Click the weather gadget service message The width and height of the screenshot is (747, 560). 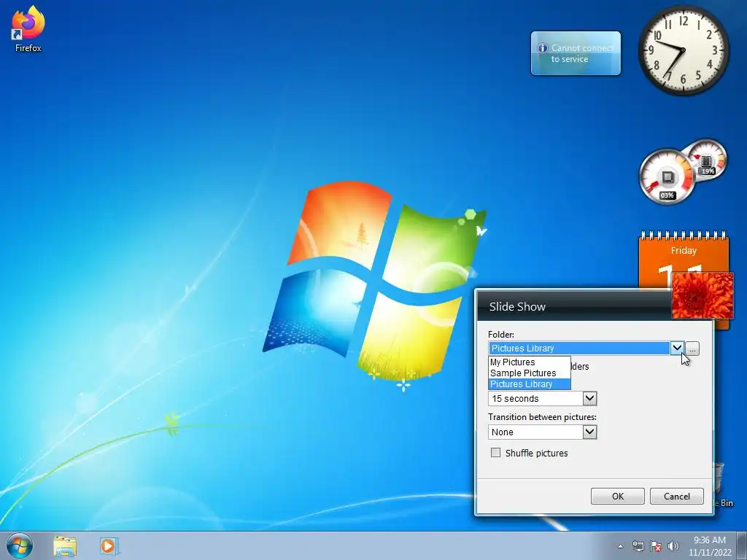tap(576, 53)
